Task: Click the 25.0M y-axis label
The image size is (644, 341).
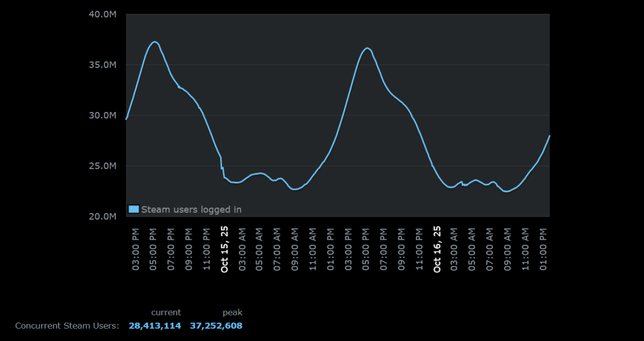Action: click(x=102, y=166)
